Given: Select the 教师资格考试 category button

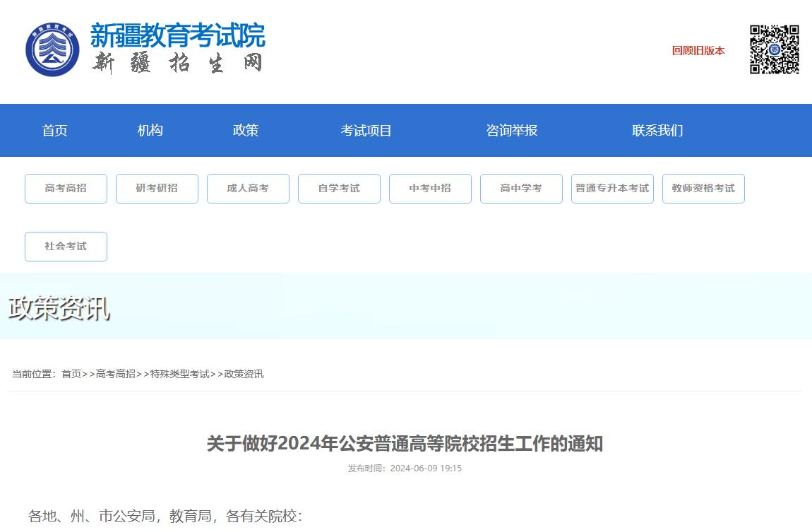Looking at the screenshot, I should [x=703, y=188].
